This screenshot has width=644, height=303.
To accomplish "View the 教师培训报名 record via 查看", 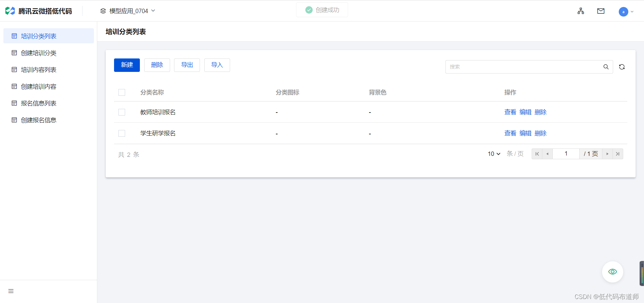I will [x=510, y=112].
